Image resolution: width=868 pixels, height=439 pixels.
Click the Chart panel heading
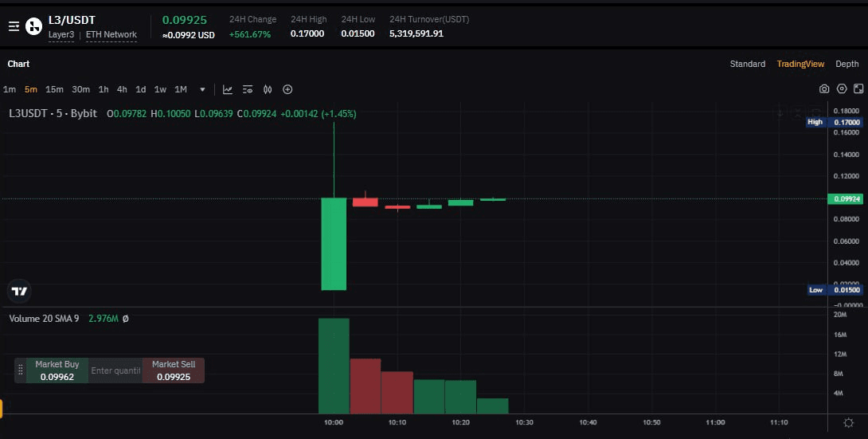[x=18, y=64]
